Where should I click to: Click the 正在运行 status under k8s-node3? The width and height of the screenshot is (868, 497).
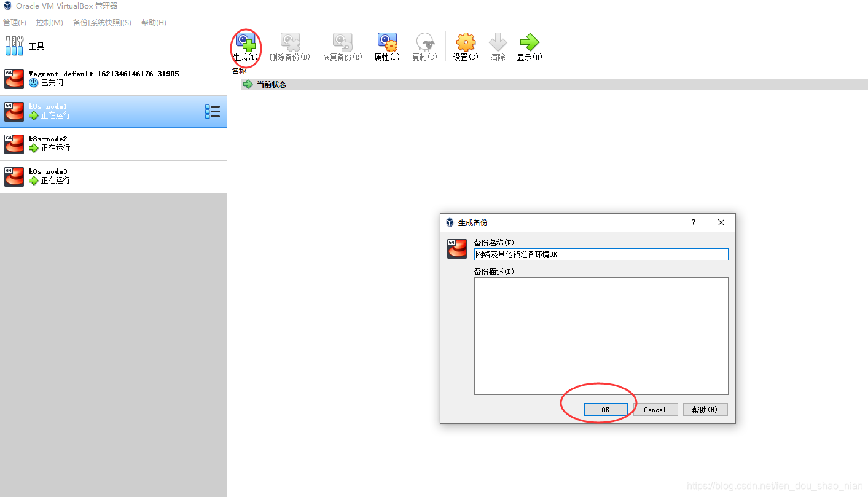(56, 181)
